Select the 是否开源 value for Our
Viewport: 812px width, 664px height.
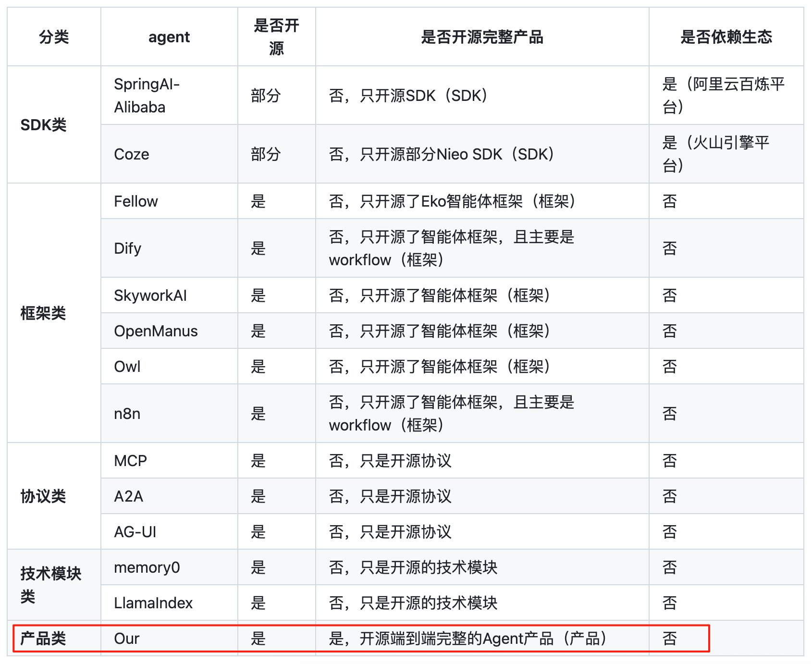coord(258,639)
